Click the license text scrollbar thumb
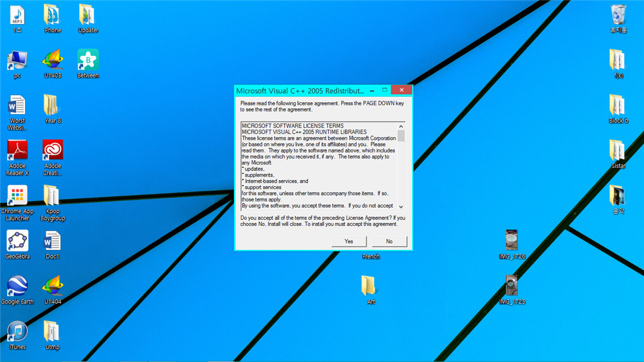Image resolution: width=644 pixels, height=362 pixels. pyautogui.click(x=401, y=136)
